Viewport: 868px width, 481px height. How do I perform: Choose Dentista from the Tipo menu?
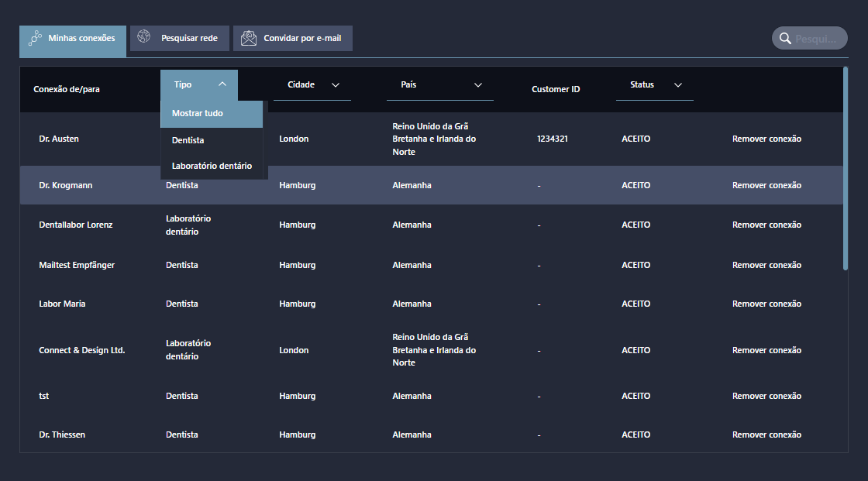click(x=188, y=140)
